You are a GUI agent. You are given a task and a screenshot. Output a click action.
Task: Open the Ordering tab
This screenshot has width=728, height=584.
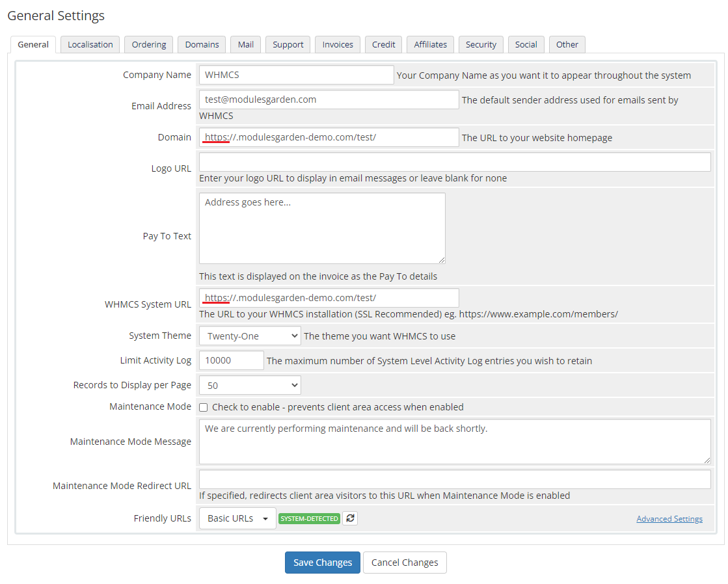pos(148,45)
